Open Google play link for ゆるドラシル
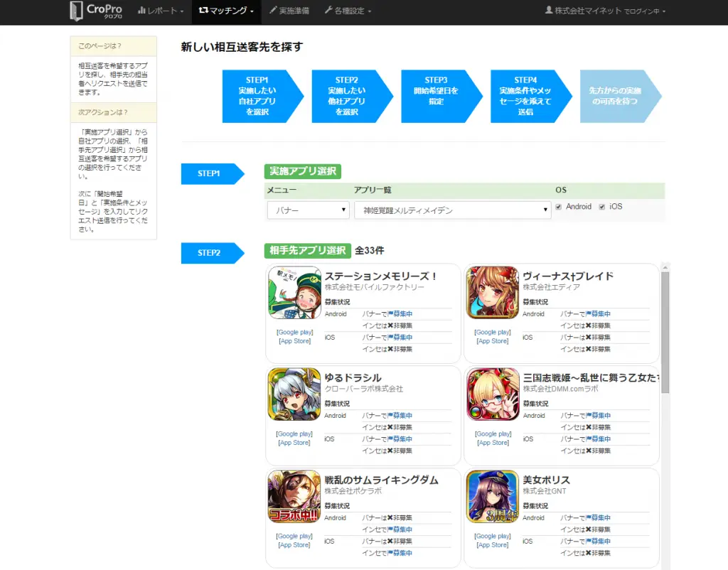Viewport: 728px width, 570px height. pyautogui.click(x=294, y=434)
